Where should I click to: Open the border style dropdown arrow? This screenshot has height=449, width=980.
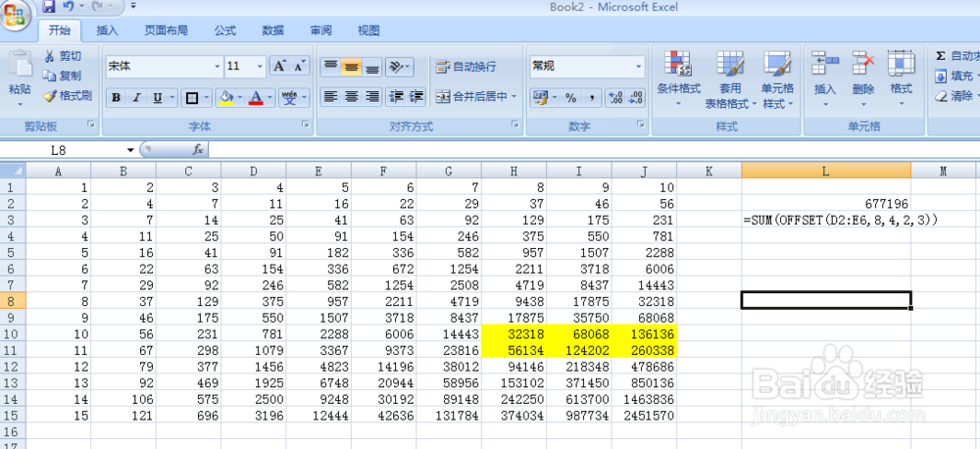pos(207,98)
